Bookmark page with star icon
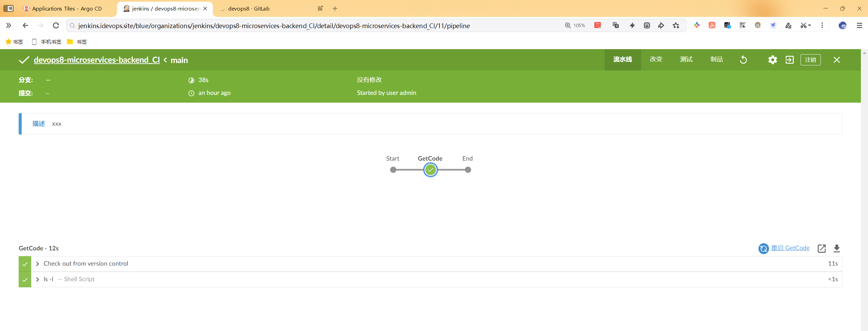The height and width of the screenshot is (331, 868). pos(676,25)
